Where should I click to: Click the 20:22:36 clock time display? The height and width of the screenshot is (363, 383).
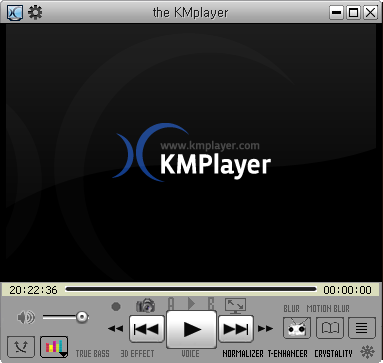33,290
